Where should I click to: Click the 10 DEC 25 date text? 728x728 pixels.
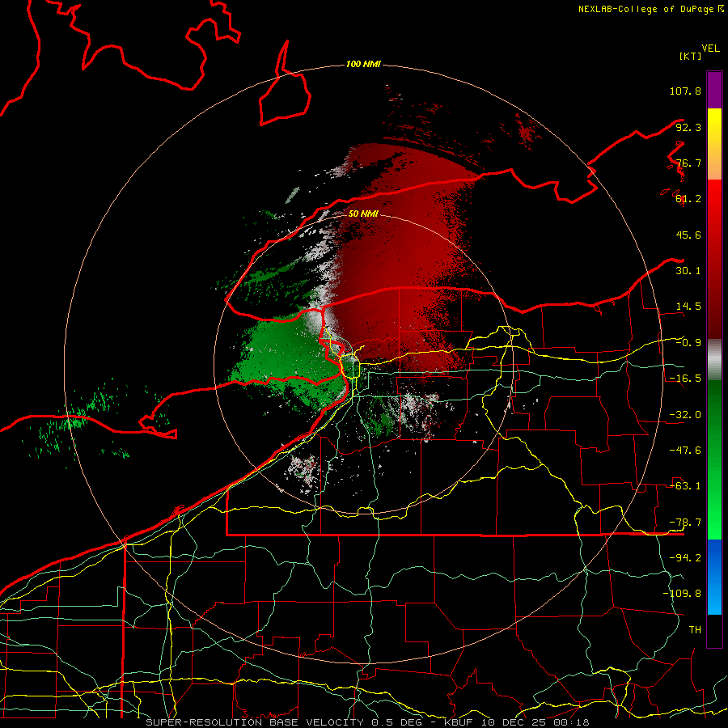tap(515, 722)
